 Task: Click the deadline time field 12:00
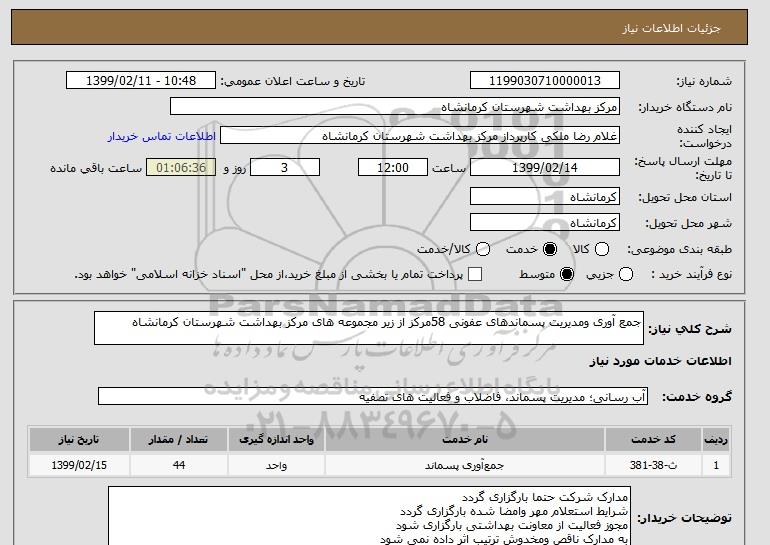393,167
